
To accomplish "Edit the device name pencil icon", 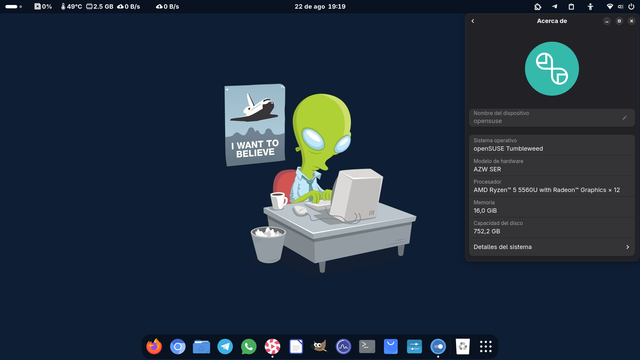I will tap(624, 118).
